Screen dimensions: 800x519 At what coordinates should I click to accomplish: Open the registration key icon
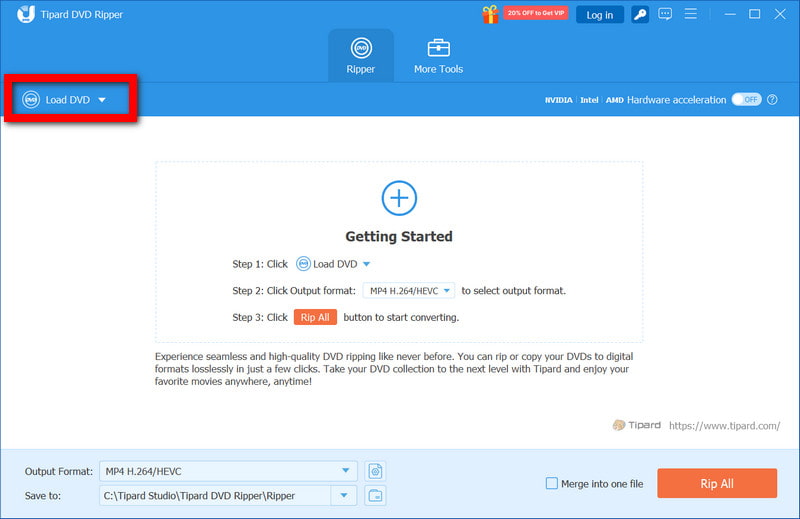640,14
